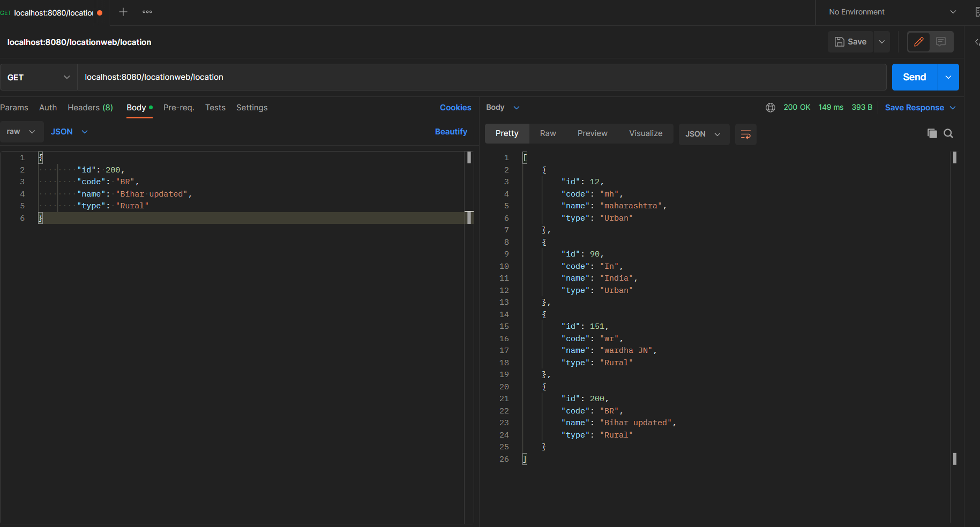The image size is (980, 527).
Task: Click the 149 ms response time
Action: 831,107
